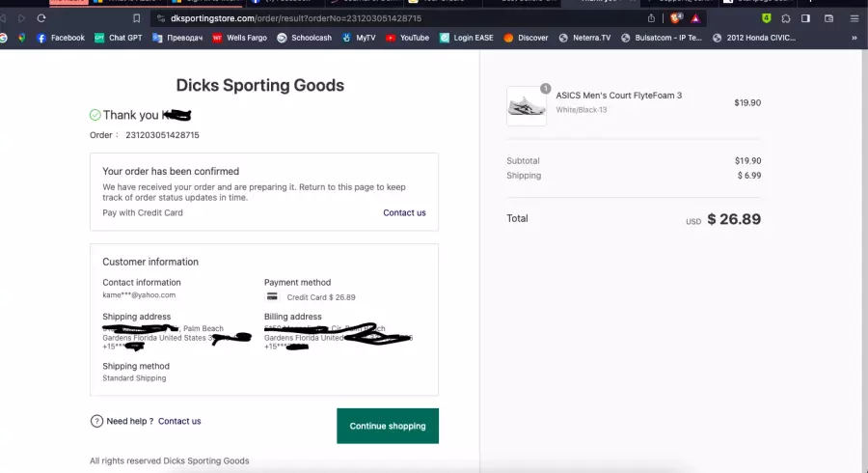Open the Login EASE bookmark
Screen dimensions: 868x473
pos(466,38)
